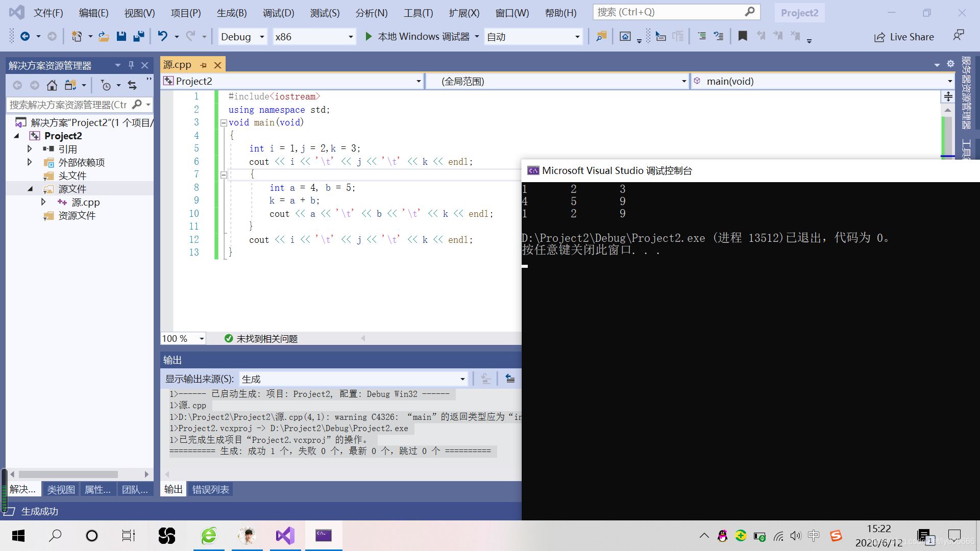
Task: Toggle the bookmark icon in toolbar
Action: coord(743,36)
